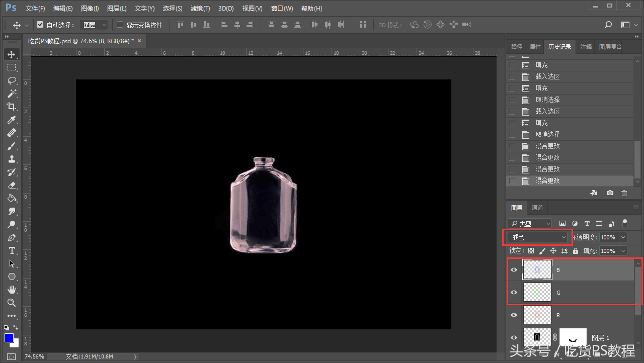Lock transparent pixels icon in Layers panel

(x=531, y=250)
